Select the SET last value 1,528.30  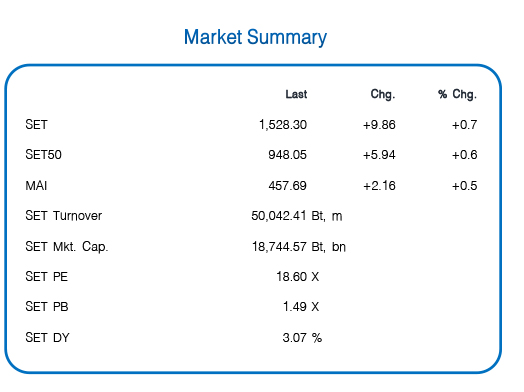click(283, 125)
